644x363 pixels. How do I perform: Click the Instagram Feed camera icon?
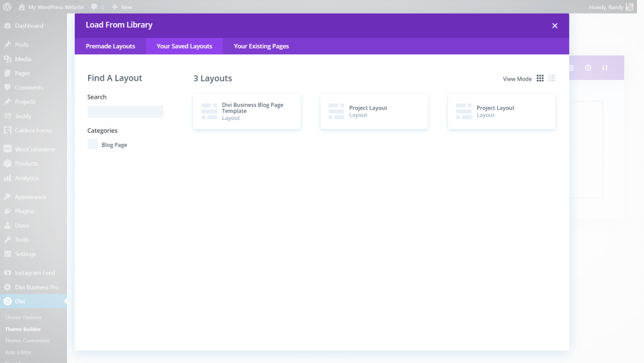[x=7, y=273]
